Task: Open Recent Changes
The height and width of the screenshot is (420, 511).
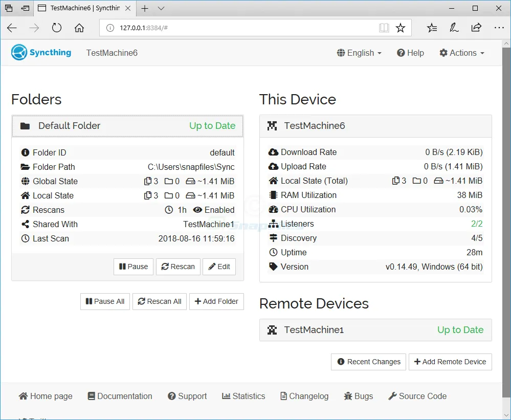Action: 368,362
